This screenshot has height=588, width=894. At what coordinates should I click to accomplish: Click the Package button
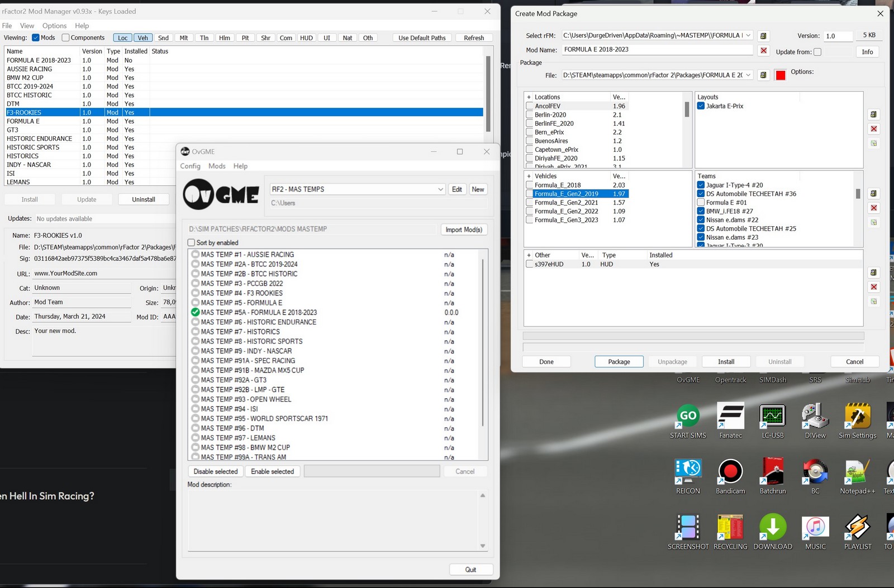(x=619, y=362)
